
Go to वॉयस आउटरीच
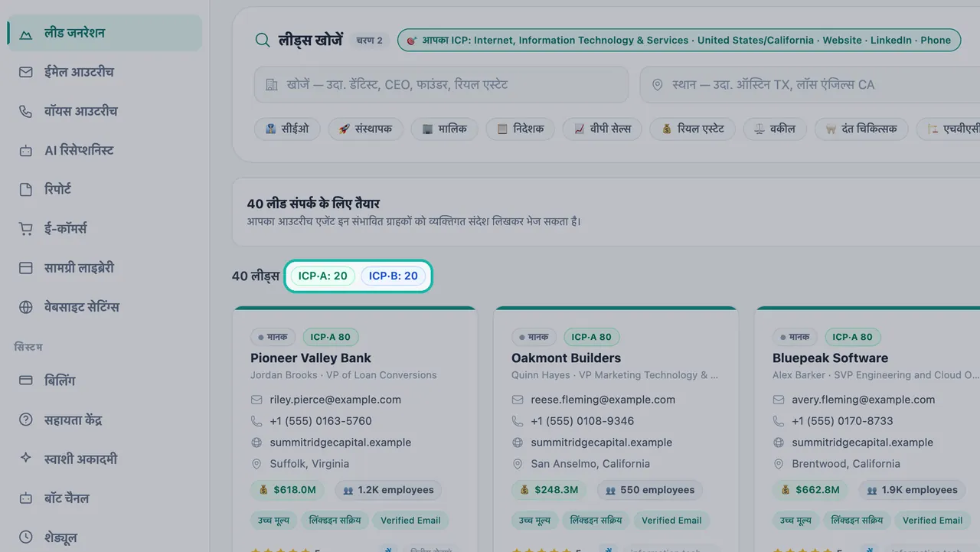[105, 111]
